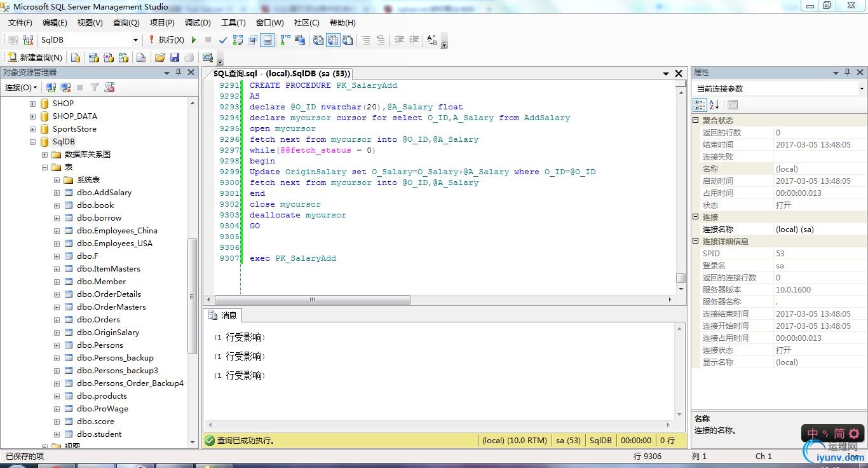
Task: Click the Connect icon in the query toolbar
Action: point(13,39)
